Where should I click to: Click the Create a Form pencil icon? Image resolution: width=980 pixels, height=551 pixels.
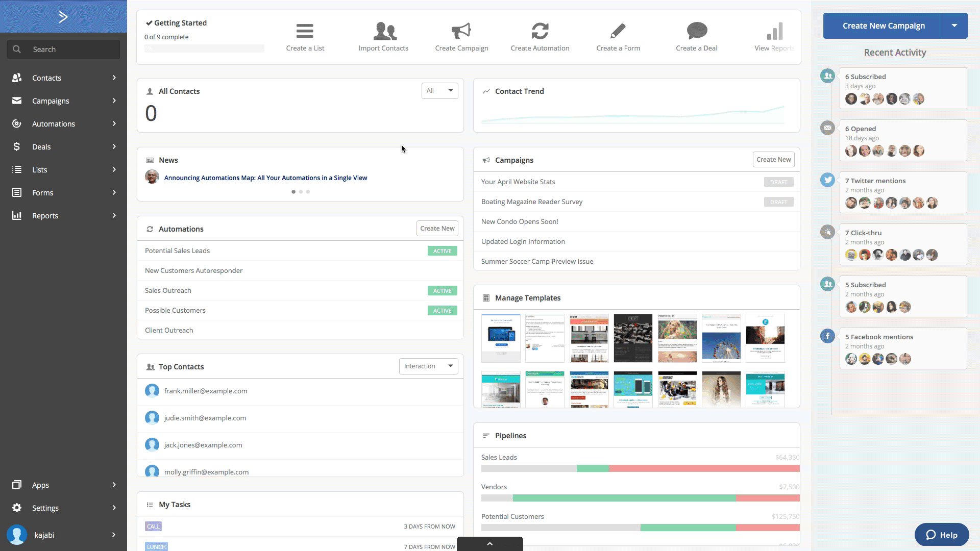(618, 31)
